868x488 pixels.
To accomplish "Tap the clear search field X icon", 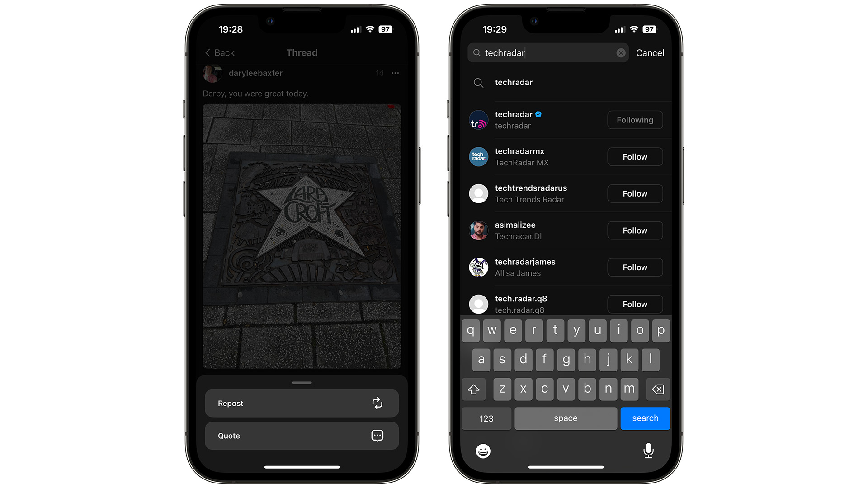I will (x=619, y=53).
